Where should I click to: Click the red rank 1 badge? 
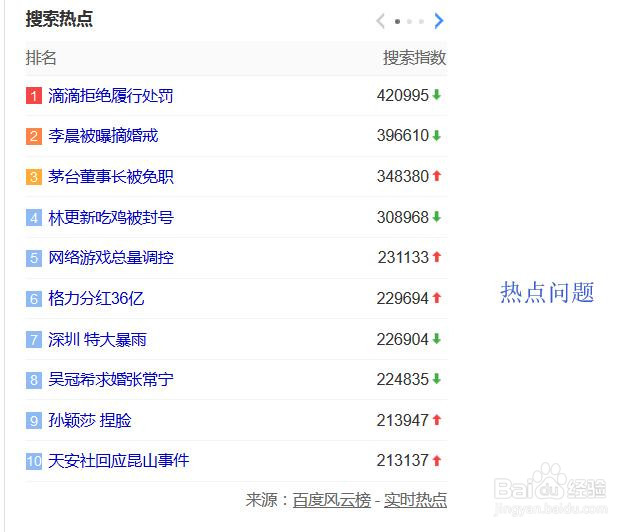pos(34,96)
